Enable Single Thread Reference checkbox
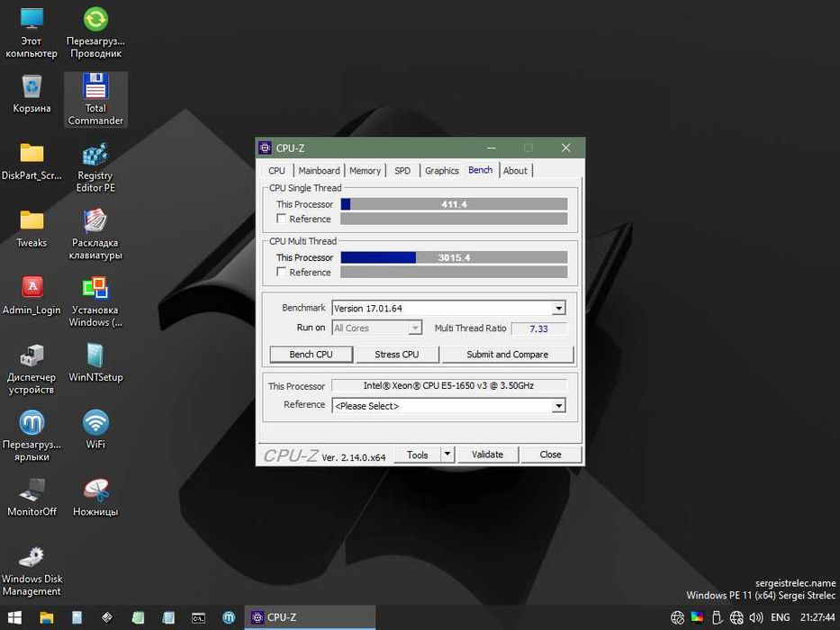840x630 pixels. (x=281, y=219)
